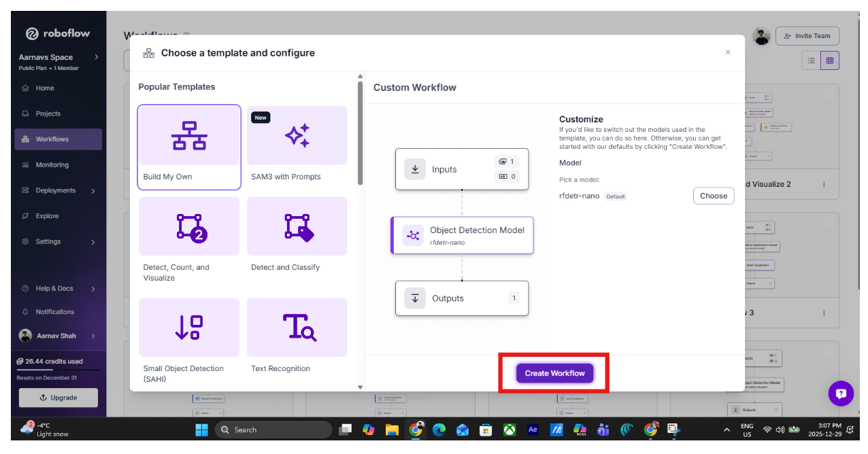This screenshot has width=868, height=454.
Task: Open the Xbox app from the taskbar
Action: 510,430
